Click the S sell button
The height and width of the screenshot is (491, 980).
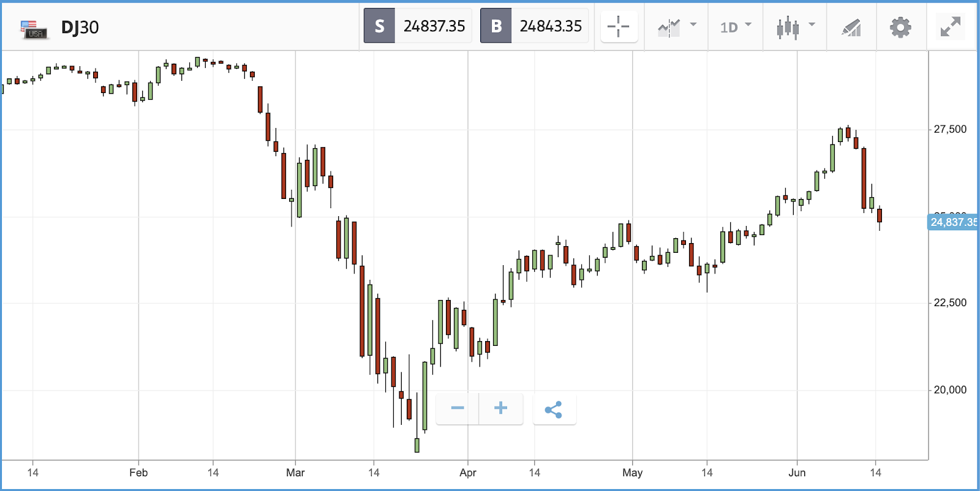[x=379, y=26]
